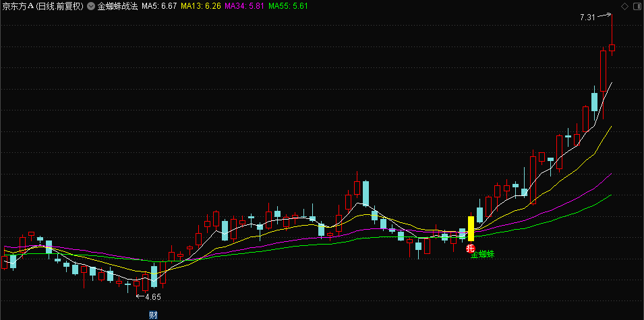Click the indicator name 金蜘蛛战法

tap(117, 6)
